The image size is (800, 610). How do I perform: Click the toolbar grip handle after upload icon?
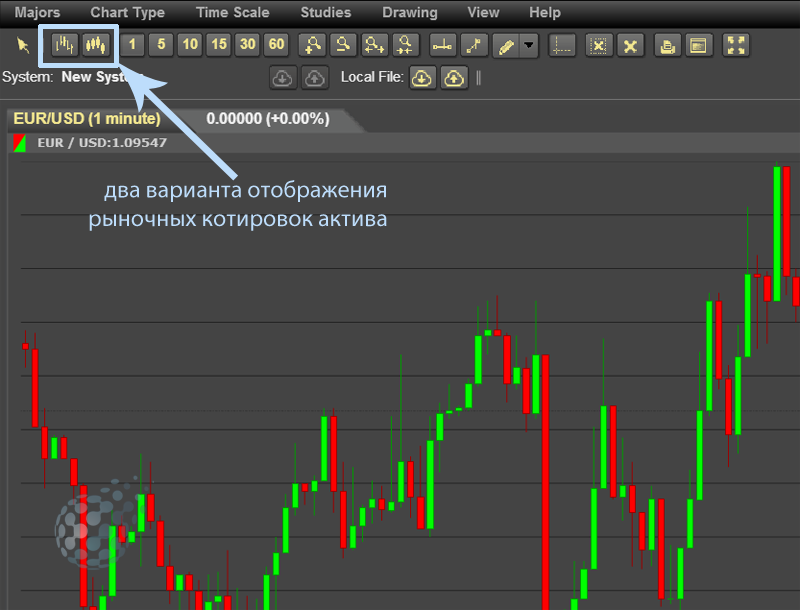pos(479,78)
